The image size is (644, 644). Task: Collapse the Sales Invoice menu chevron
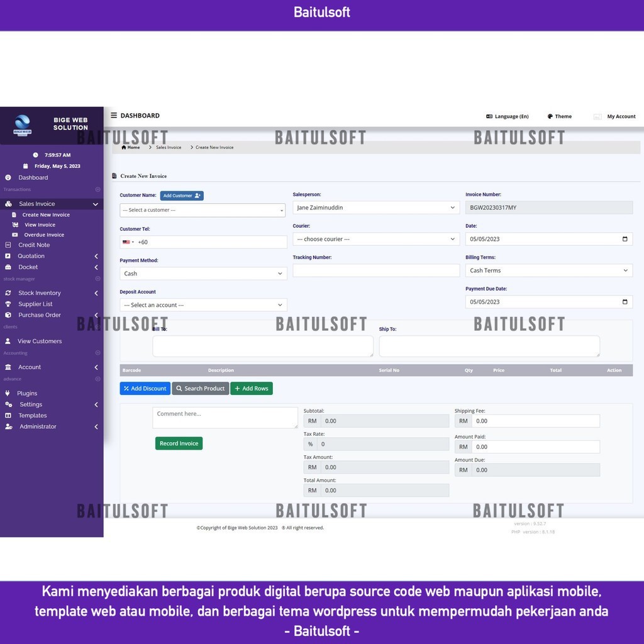click(x=96, y=204)
